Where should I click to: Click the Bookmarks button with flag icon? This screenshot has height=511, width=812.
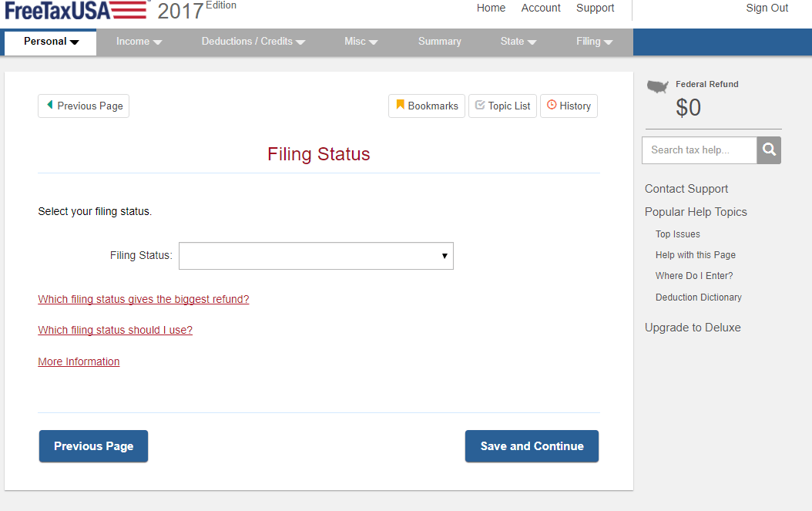[x=427, y=106]
